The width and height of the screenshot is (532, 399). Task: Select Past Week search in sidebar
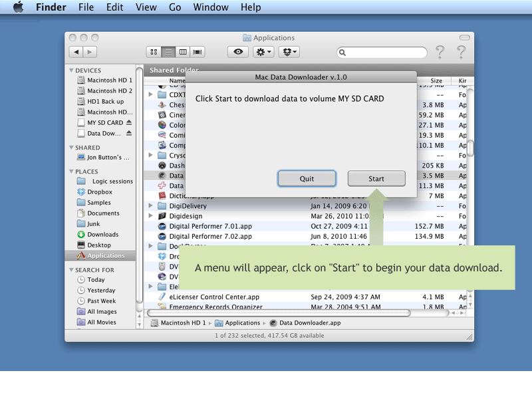click(x=96, y=301)
